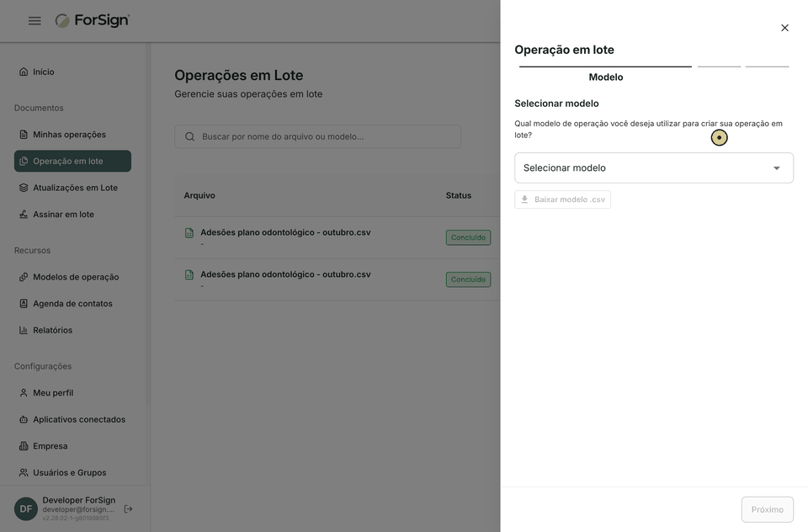Screen dimensions: 808x532
Task: Go to Início in sidebar
Action: tap(72, 72)
